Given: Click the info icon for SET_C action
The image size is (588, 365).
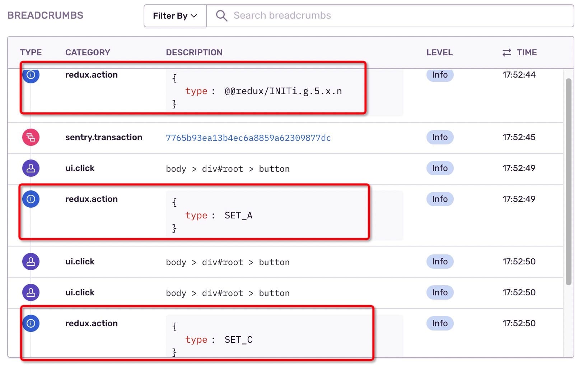Looking at the screenshot, I should (x=31, y=323).
